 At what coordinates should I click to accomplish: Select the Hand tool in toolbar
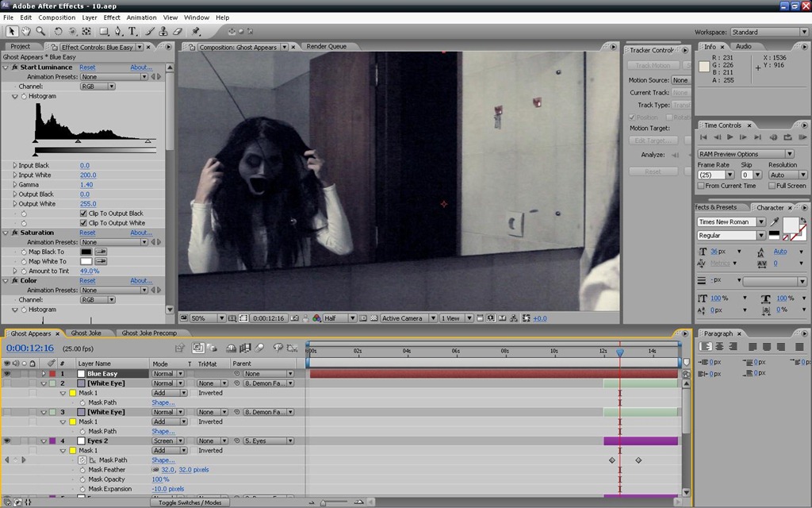point(26,32)
